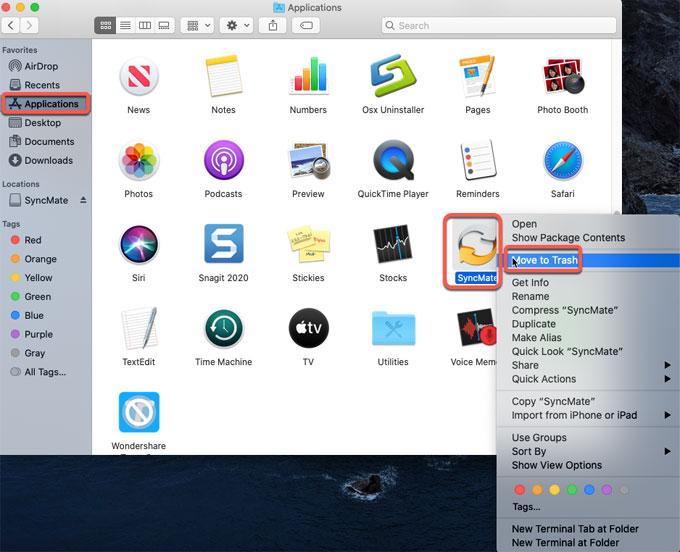Viewport: 680px width, 552px height.
Task: Select the Safari app icon
Action: pyautogui.click(x=563, y=161)
